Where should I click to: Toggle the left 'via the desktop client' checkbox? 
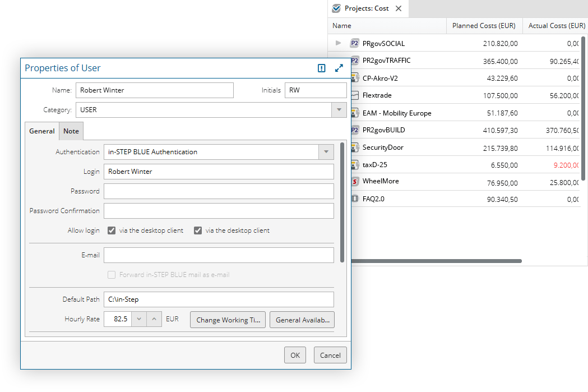click(112, 230)
